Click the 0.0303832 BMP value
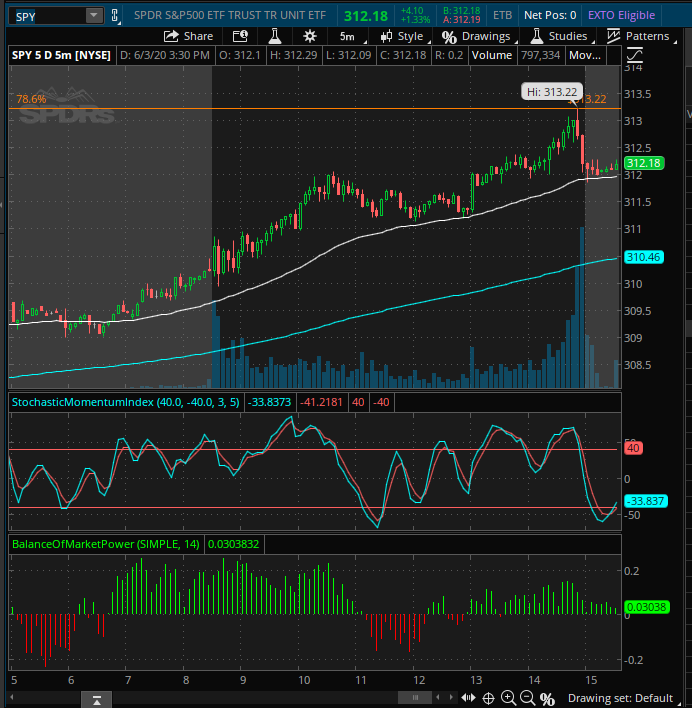 tap(233, 544)
